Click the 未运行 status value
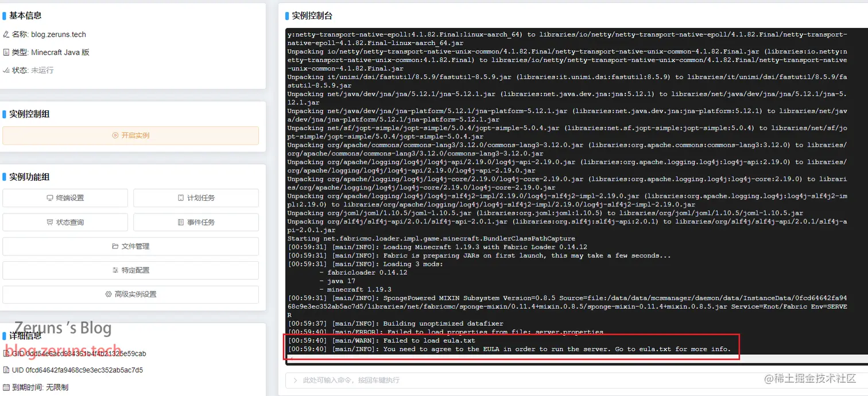Screen dimensions: 868x396 pyautogui.click(x=42, y=70)
